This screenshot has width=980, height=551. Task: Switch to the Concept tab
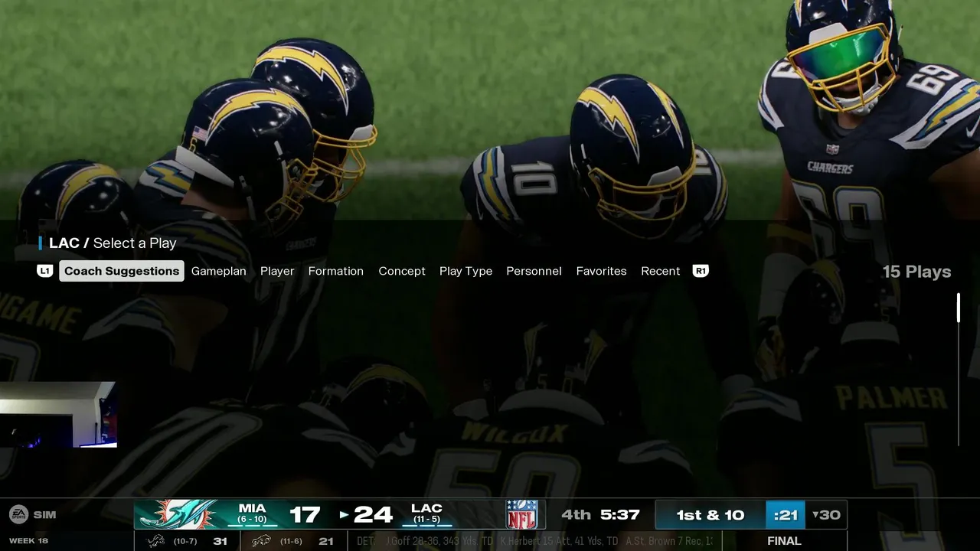tap(402, 271)
